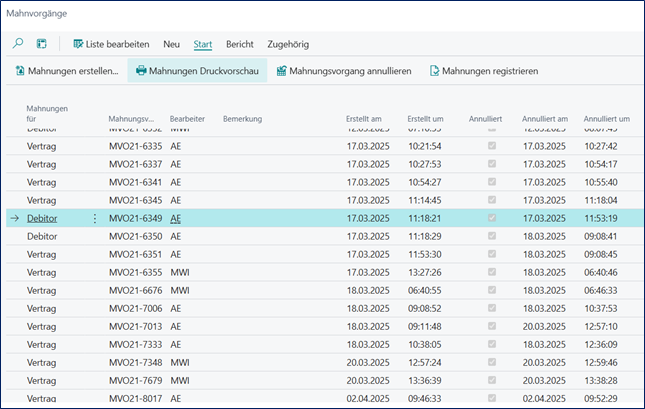Toggle Annulliert checkbox for MVO21-7679
Viewport: 645px width, 409px height.
[x=492, y=380]
